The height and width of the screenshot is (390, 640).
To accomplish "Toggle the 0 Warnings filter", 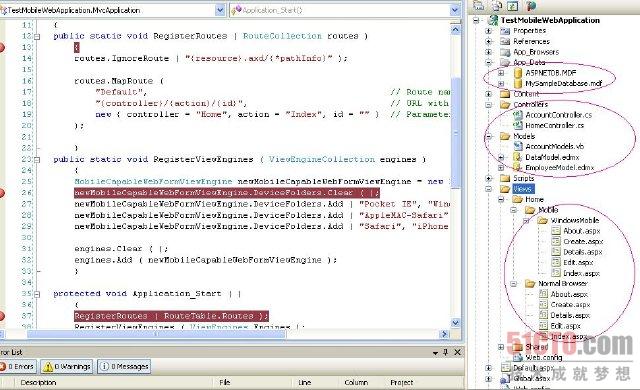I will point(67,366).
